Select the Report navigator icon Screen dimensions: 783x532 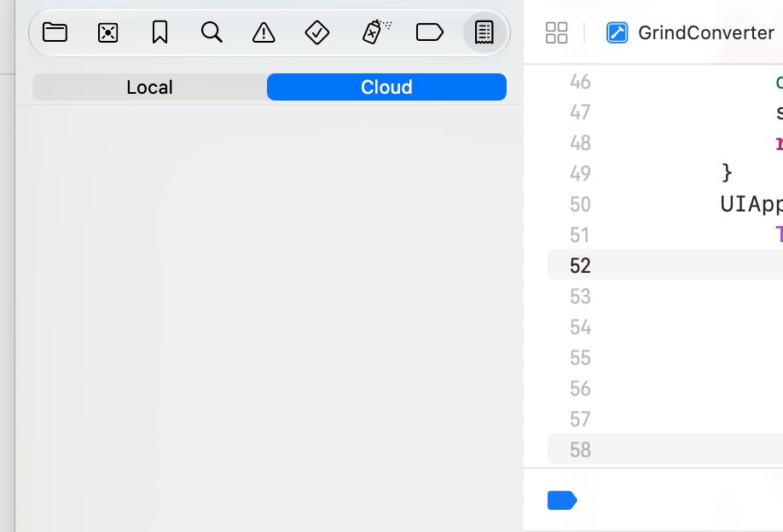(484, 33)
